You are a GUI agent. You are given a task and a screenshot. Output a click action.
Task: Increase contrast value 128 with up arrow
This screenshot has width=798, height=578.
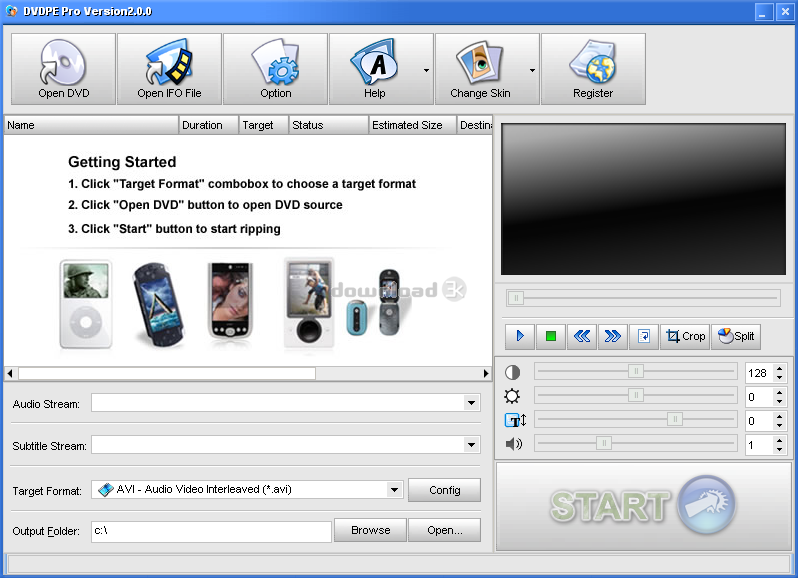click(779, 368)
